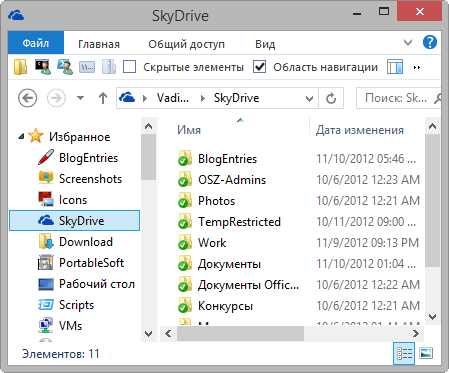Open recent locations dropdown arrow
Viewport: 449px width, 373px height.
80,98
